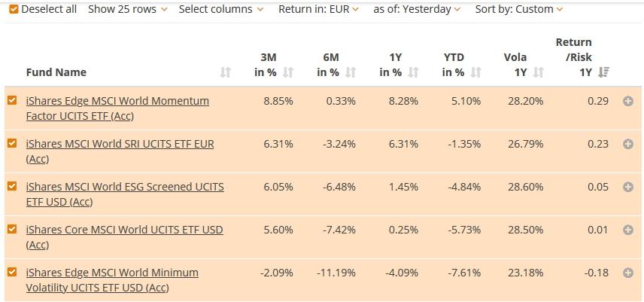Open the Sort by Custom dropdown
Viewport: 644px width, 302px height.
coord(519,9)
